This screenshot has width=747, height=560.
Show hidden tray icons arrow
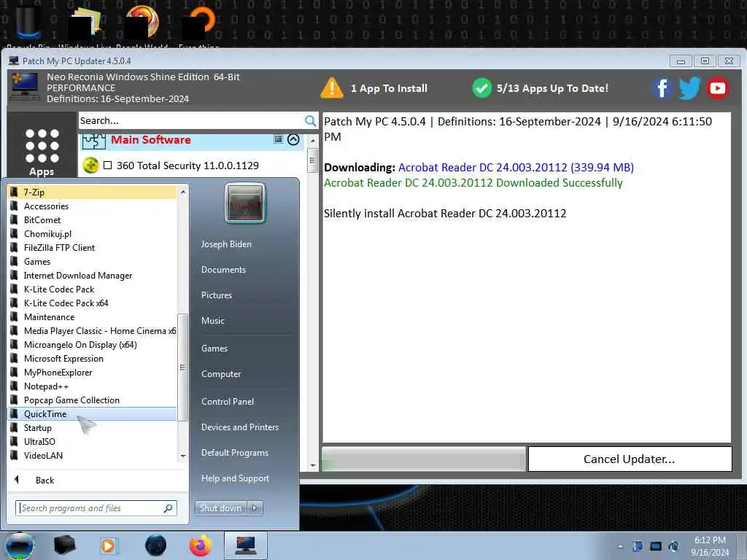pos(620,546)
